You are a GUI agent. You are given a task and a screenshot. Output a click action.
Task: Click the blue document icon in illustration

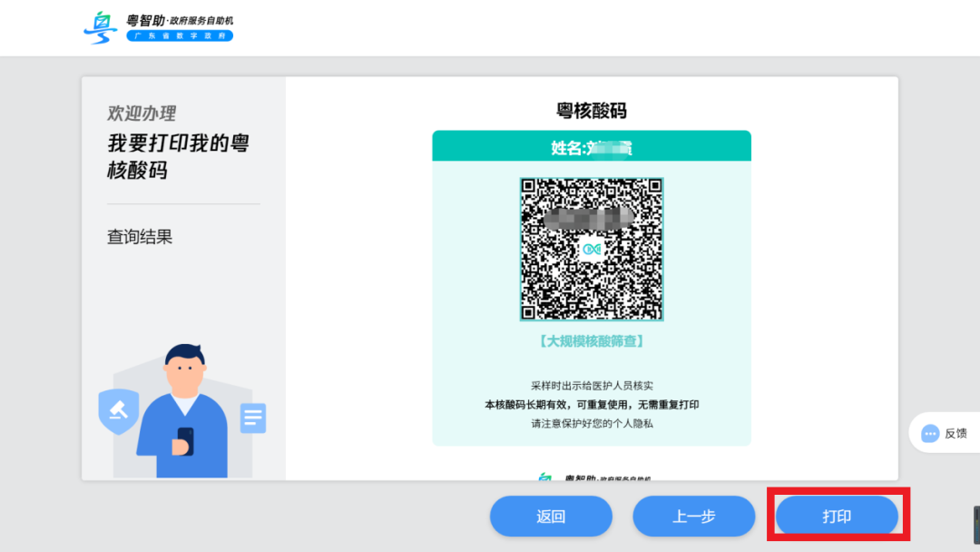click(x=253, y=418)
